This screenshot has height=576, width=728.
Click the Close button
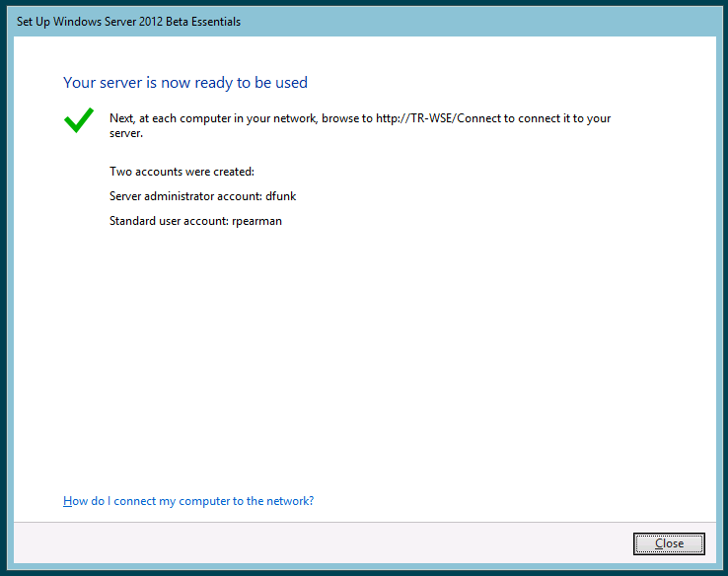point(669,543)
